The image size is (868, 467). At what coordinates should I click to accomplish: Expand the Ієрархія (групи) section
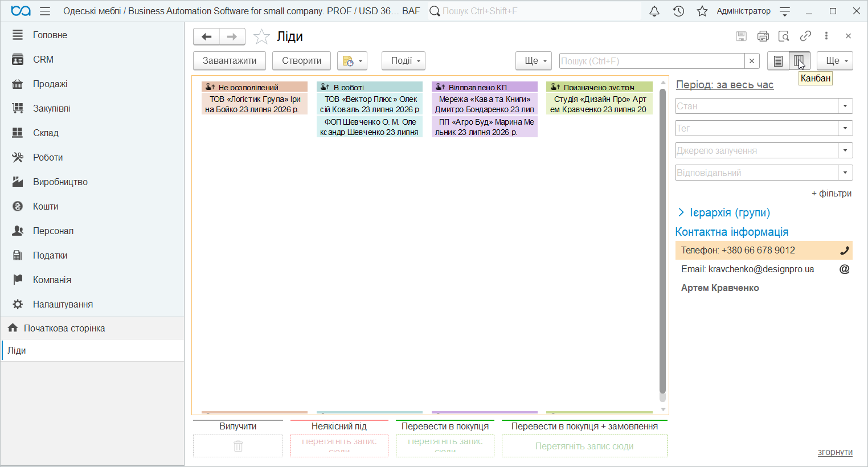coord(723,212)
